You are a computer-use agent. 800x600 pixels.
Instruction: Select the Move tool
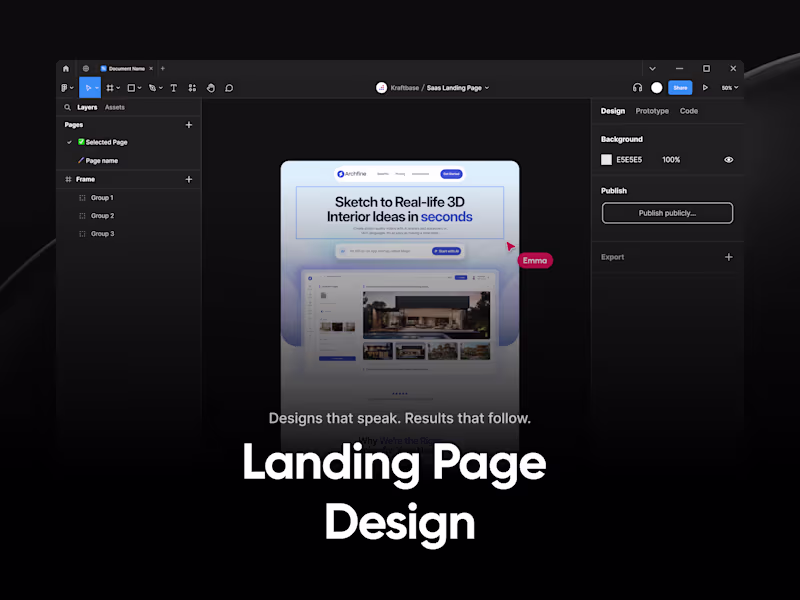point(89,88)
